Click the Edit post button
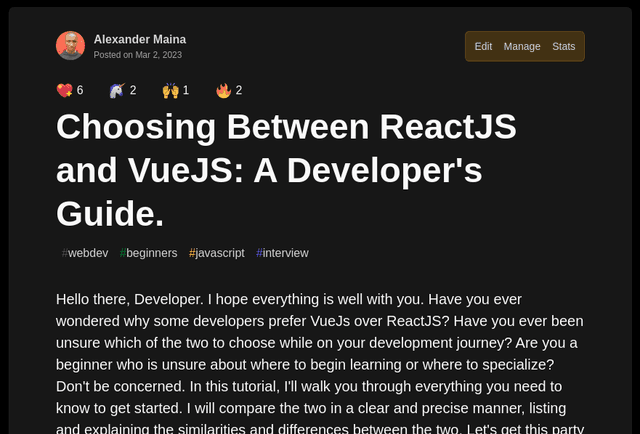 click(483, 47)
